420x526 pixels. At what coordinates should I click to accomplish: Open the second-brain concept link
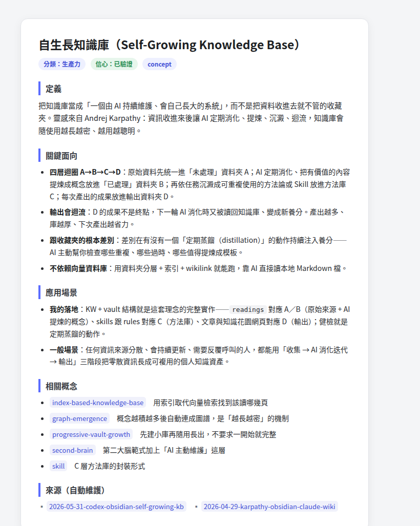72,450
